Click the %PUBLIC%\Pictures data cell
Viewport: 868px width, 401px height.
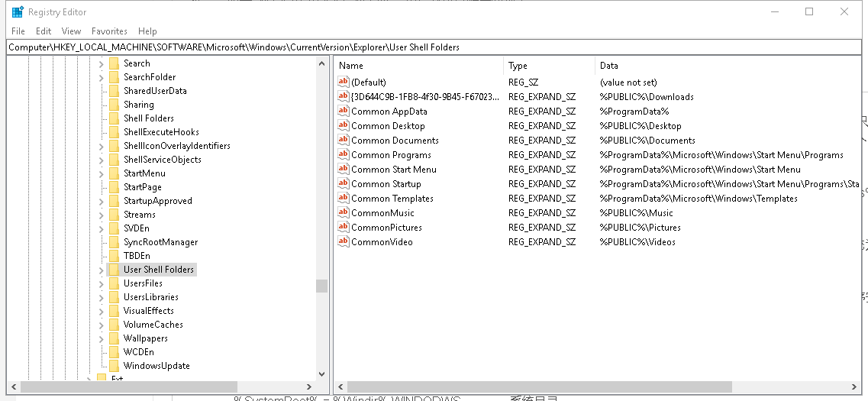(641, 227)
